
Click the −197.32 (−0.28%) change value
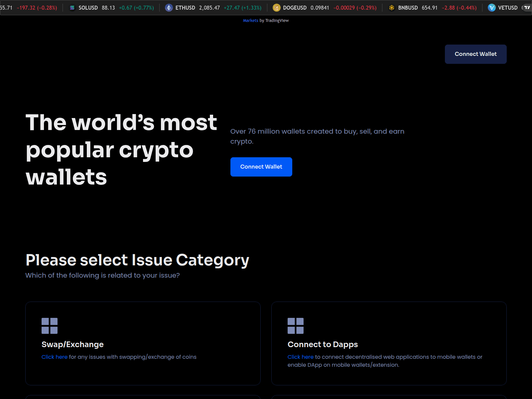(37, 8)
